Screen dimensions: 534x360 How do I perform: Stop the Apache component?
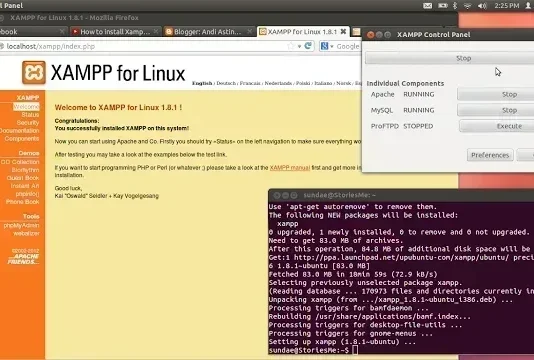(x=496, y=94)
